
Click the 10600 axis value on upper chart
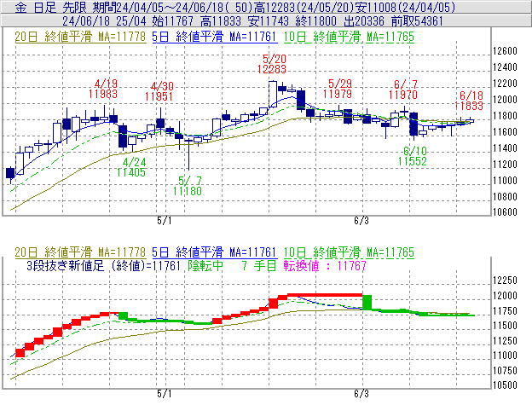click(x=505, y=212)
